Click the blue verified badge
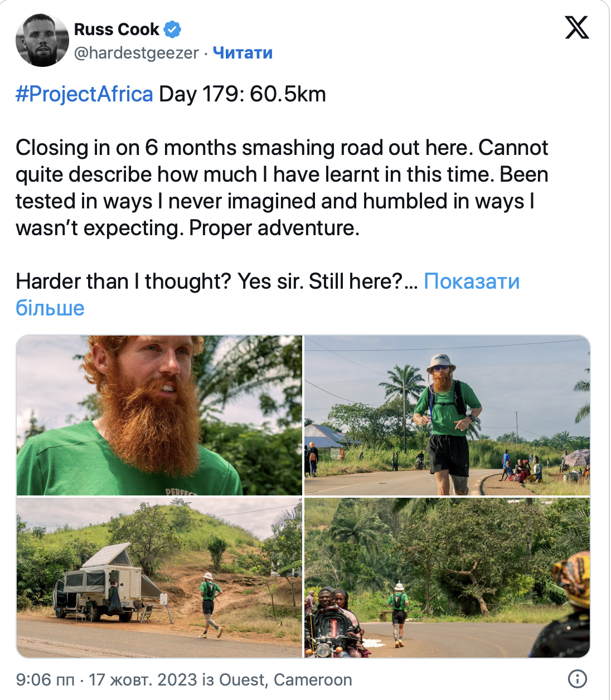Viewport: 611px width, 700px height. pos(172,29)
